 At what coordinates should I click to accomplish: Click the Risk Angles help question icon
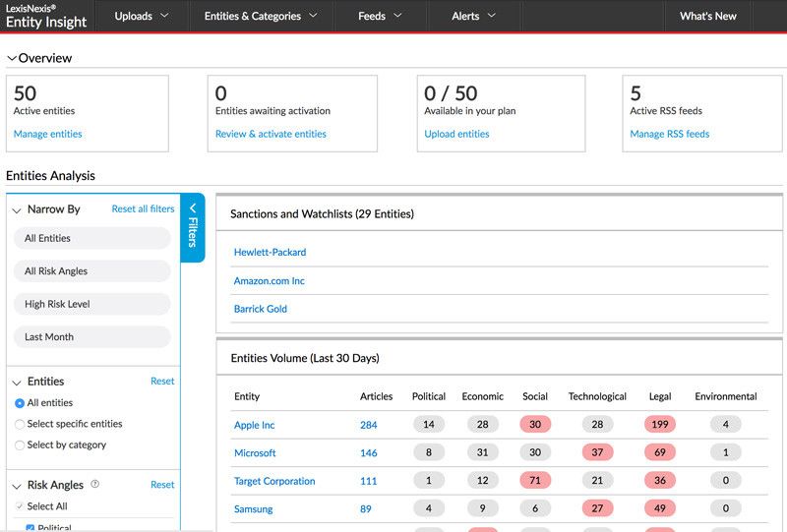coord(95,485)
